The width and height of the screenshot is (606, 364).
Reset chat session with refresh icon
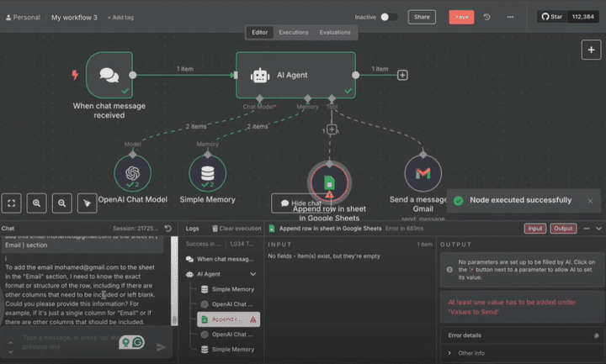pos(168,228)
